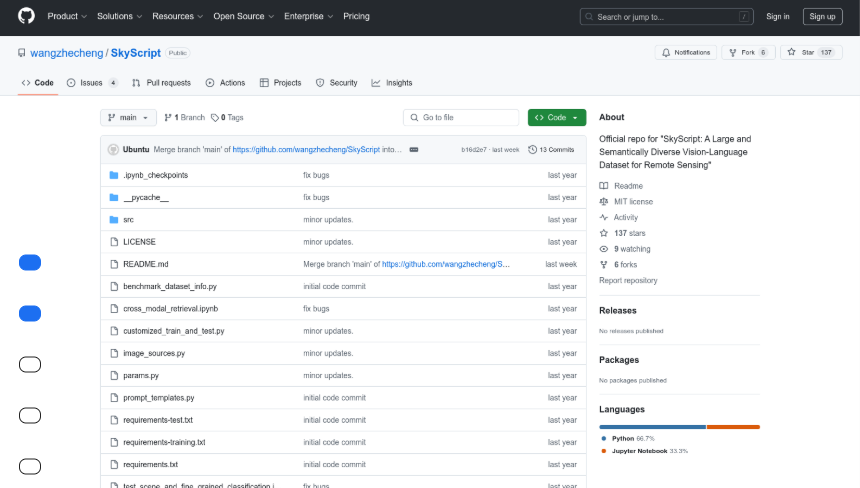Open the Python 66.7% language link

628,439
